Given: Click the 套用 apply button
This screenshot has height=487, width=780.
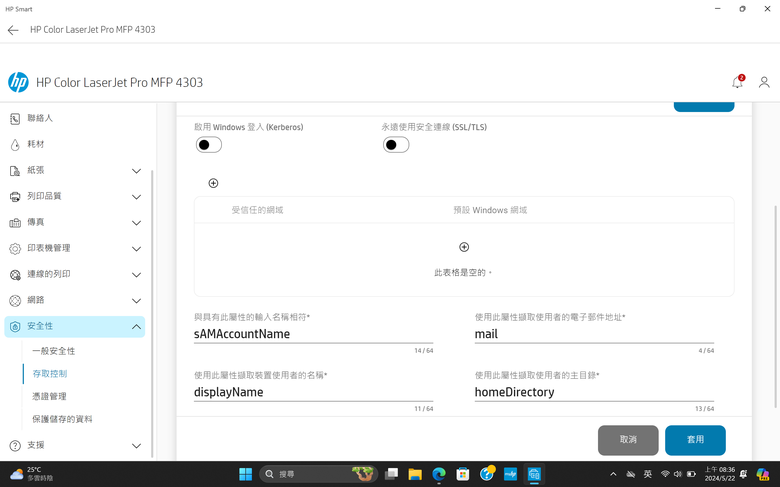Looking at the screenshot, I should (x=695, y=440).
